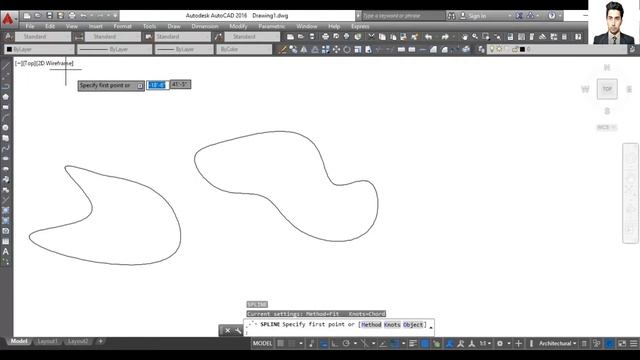The width and height of the screenshot is (640, 360).
Task: Click the MODEL button in status bar
Action: click(x=262, y=344)
